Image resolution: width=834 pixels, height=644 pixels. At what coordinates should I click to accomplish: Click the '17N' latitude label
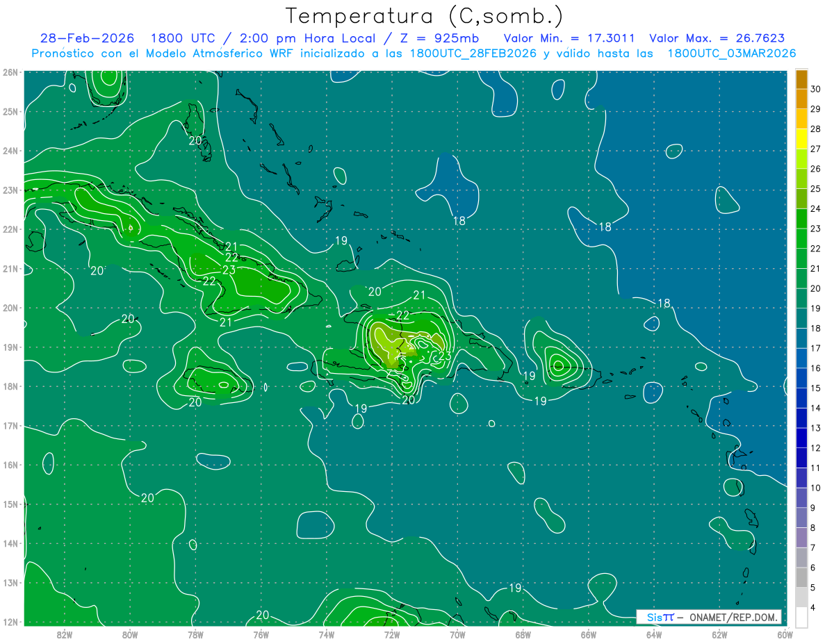click(x=10, y=425)
